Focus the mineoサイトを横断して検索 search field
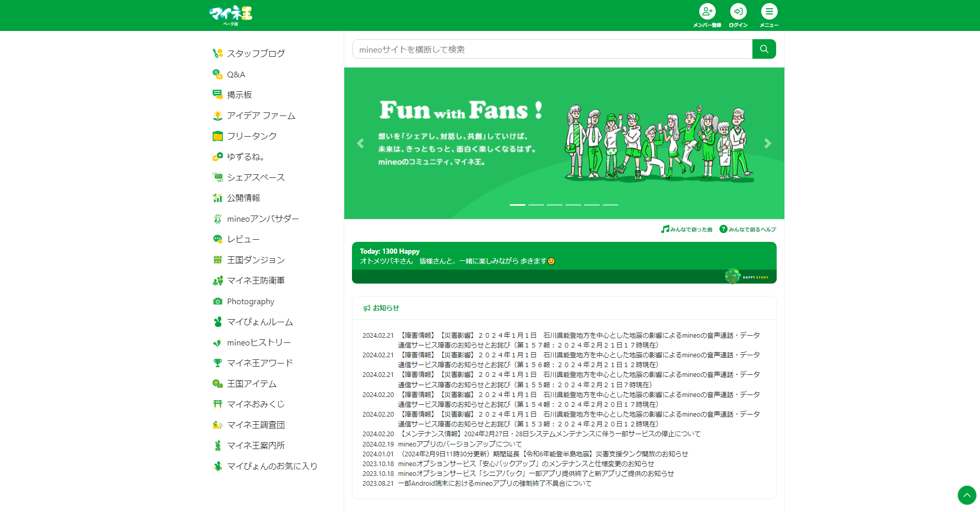Image resolution: width=980 pixels, height=512 pixels. click(552, 49)
